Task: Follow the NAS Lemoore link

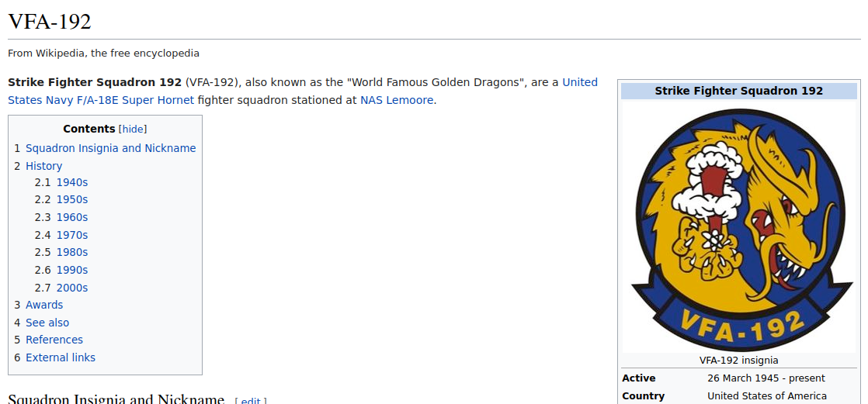Action: click(x=397, y=101)
